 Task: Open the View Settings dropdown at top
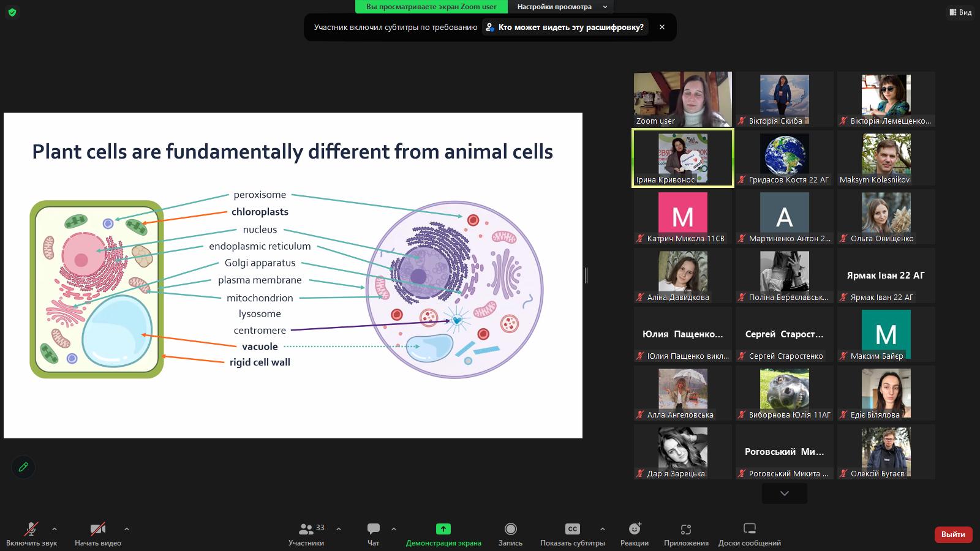(560, 7)
